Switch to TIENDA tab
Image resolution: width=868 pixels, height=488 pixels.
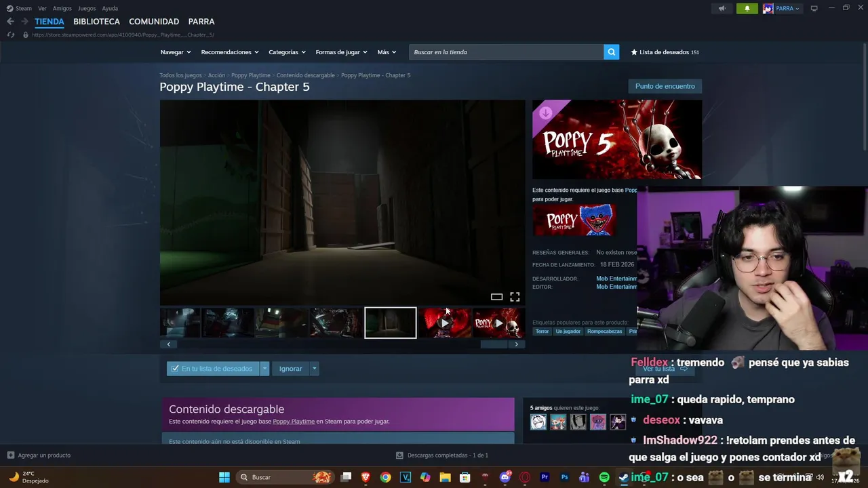click(50, 22)
